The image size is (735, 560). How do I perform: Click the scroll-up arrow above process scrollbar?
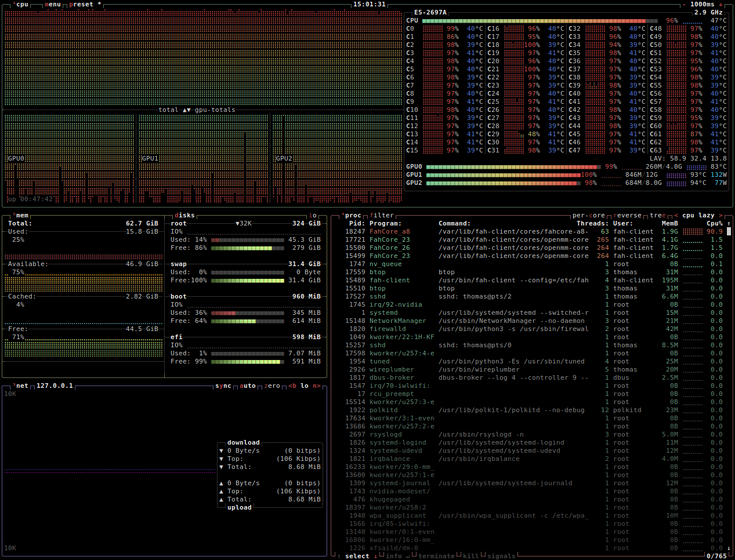point(729,224)
